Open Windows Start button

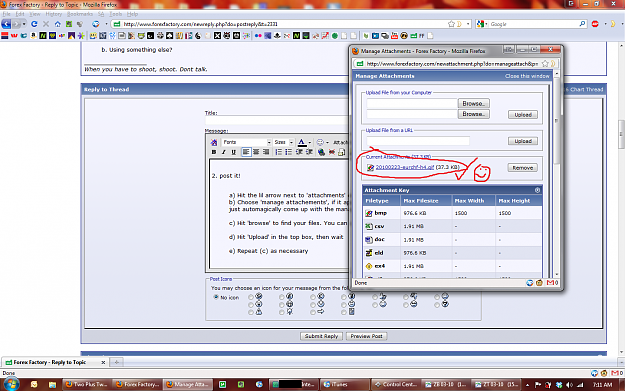11,384
